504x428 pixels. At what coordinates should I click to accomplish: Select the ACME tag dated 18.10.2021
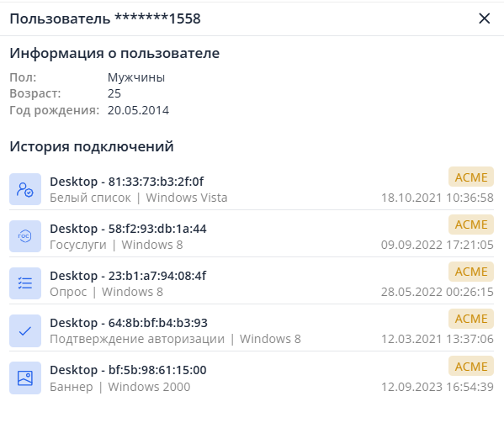[471, 177]
